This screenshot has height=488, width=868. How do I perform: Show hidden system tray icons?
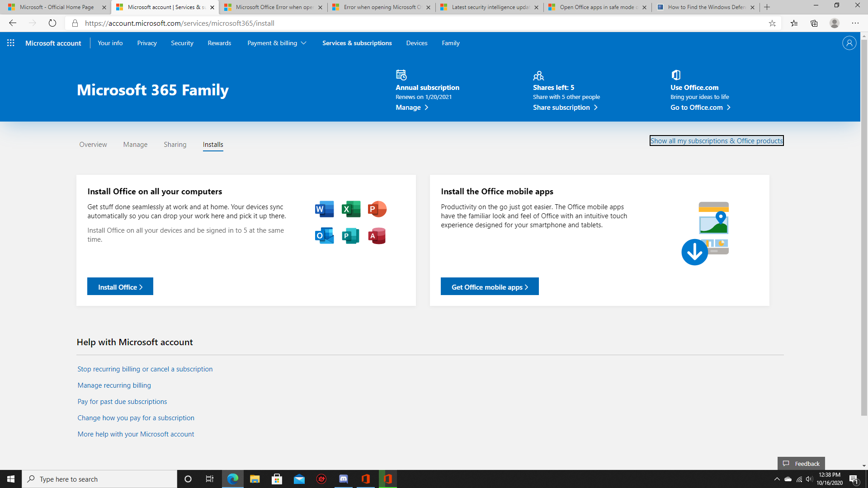tap(777, 479)
